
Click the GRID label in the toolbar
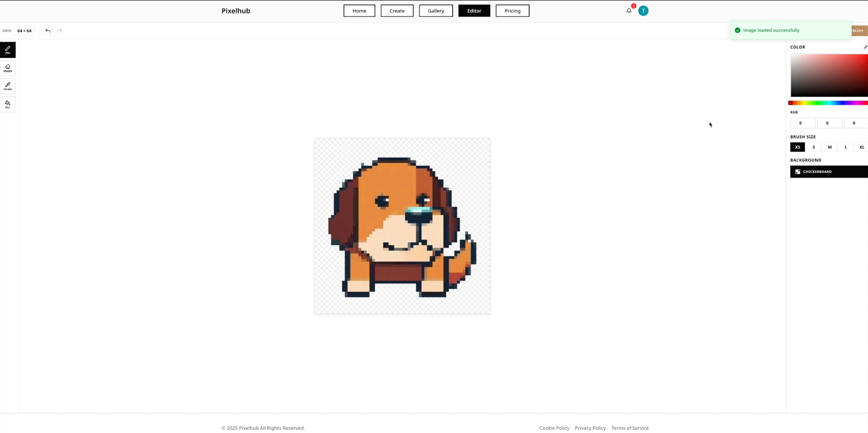click(x=7, y=31)
